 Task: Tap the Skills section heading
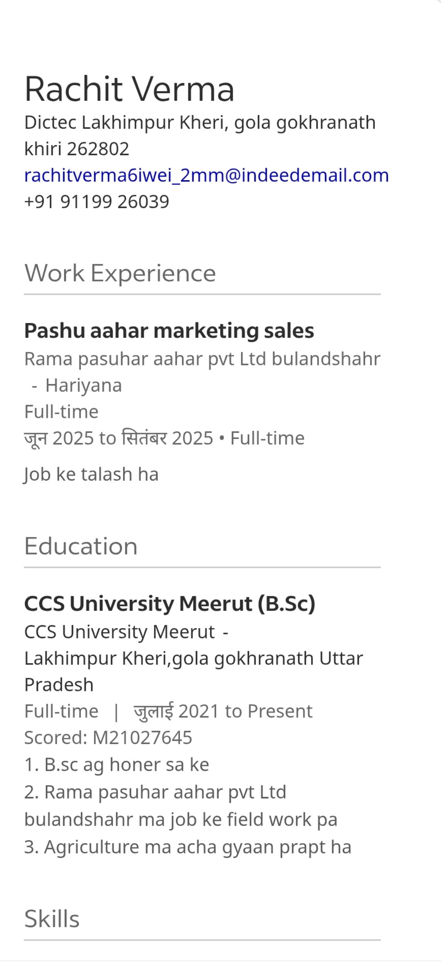tap(52, 919)
